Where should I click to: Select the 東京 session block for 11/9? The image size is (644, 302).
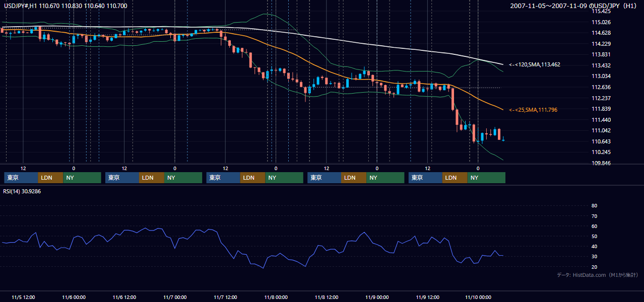point(425,178)
